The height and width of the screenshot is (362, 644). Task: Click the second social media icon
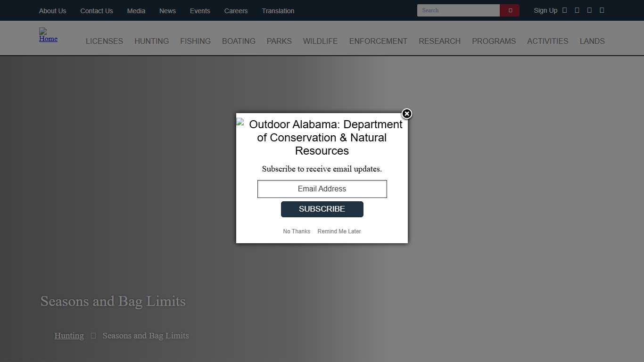coord(577,10)
